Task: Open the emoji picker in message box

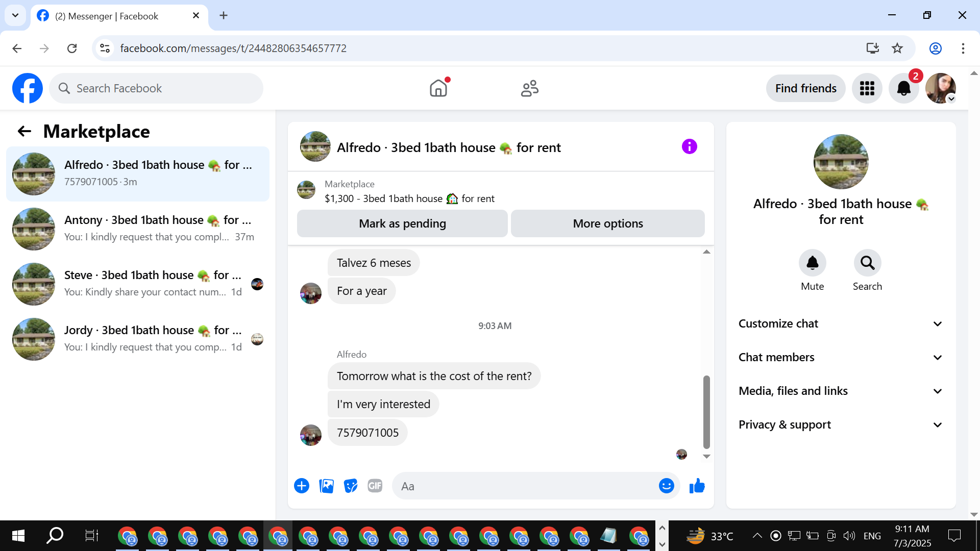Action: tap(666, 486)
